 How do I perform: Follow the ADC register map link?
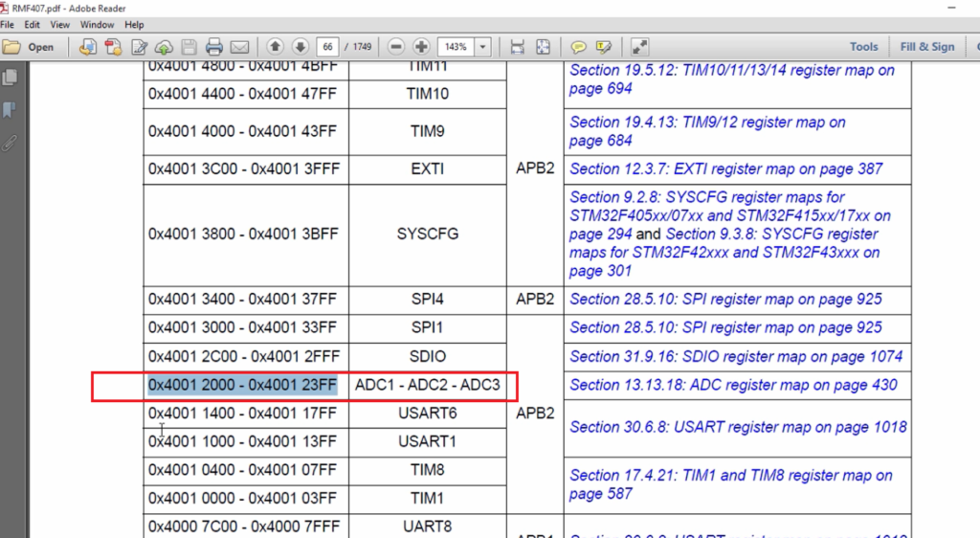[733, 385]
